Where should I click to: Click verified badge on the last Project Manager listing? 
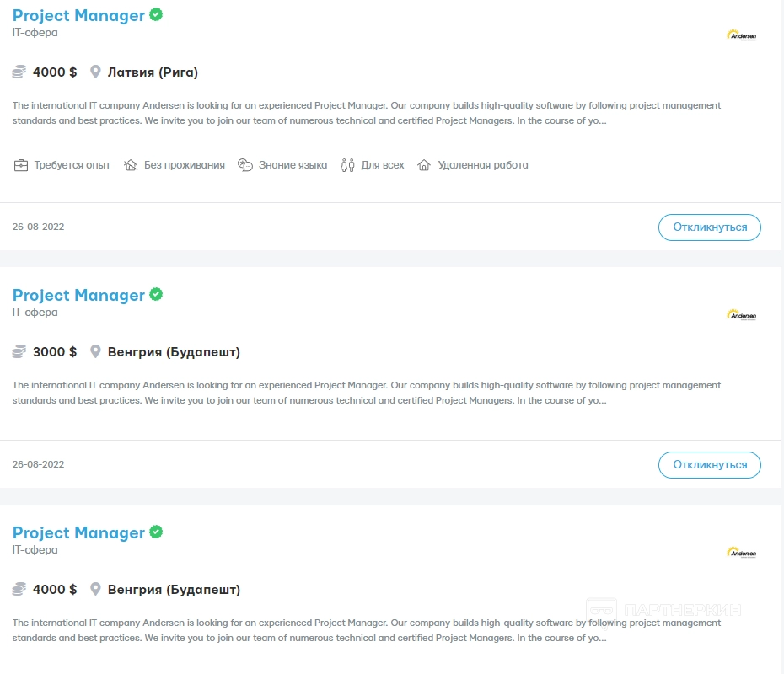[x=156, y=532]
